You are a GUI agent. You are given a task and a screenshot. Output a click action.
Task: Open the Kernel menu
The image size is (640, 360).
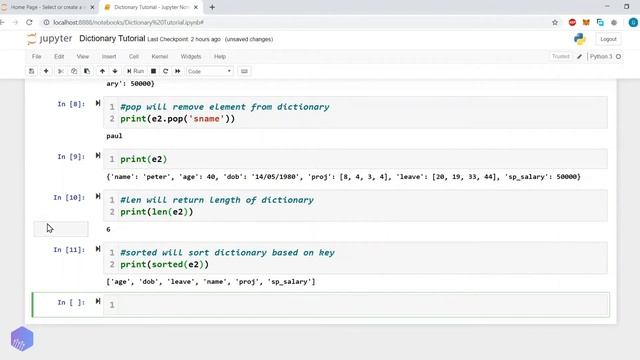point(160,56)
